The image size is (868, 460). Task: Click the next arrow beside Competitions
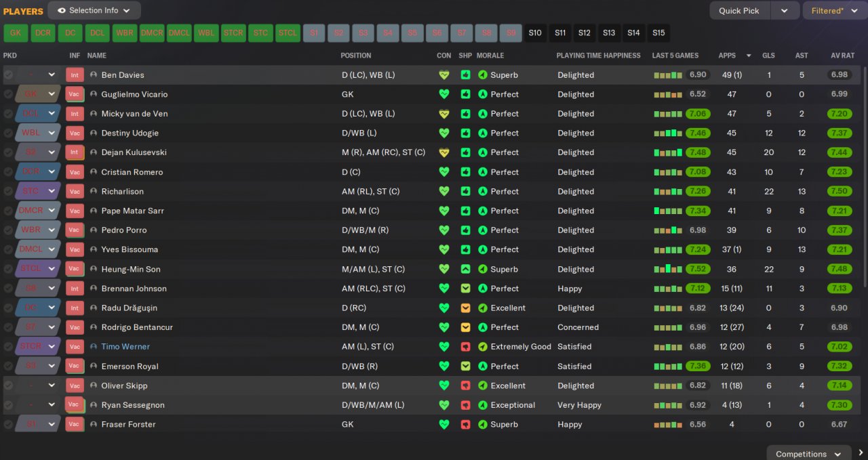coord(861,453)
